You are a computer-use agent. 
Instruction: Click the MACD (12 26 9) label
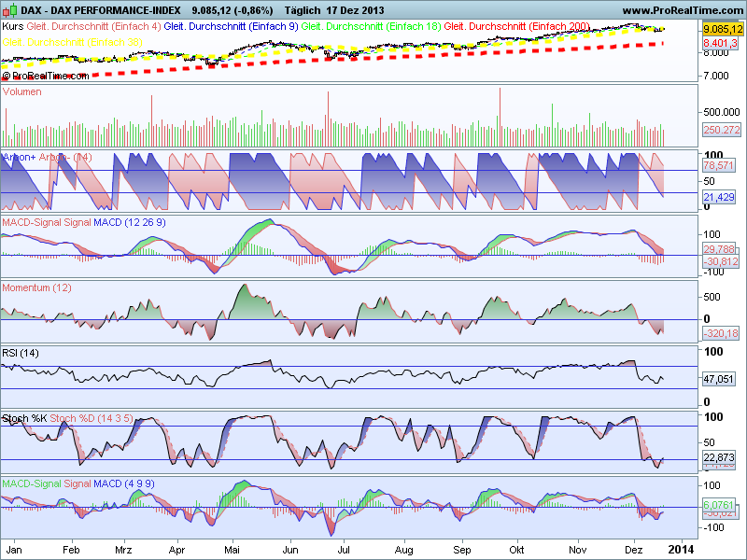click(x=130, y=222)
